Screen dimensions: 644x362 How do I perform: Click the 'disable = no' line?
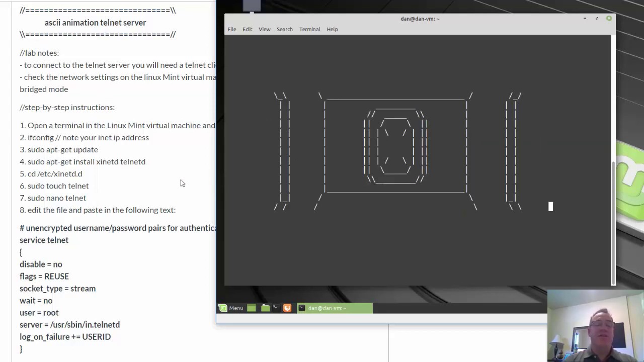[x=41, y=264]
